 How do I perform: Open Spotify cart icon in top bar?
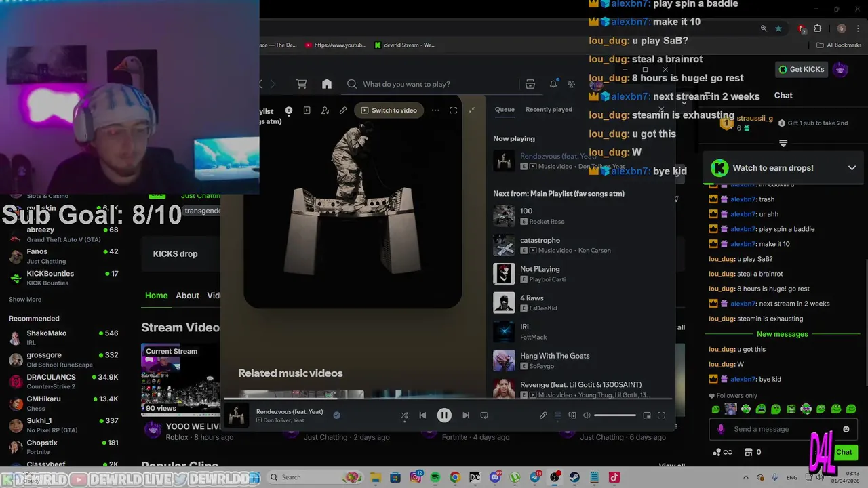tap(301, 84)
